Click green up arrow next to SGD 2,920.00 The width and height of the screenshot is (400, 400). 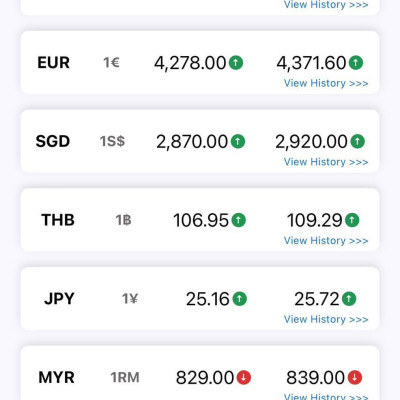click(x=358, y=141)
